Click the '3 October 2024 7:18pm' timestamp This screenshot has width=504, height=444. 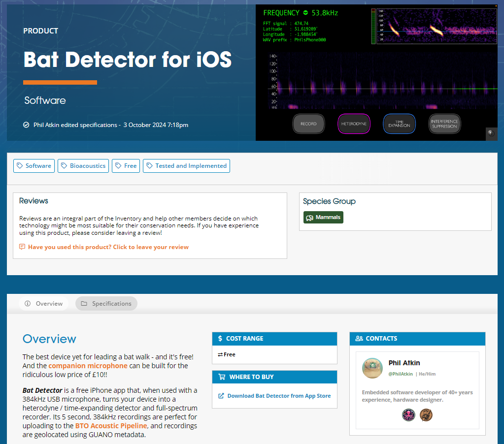(x=156, y=125)
